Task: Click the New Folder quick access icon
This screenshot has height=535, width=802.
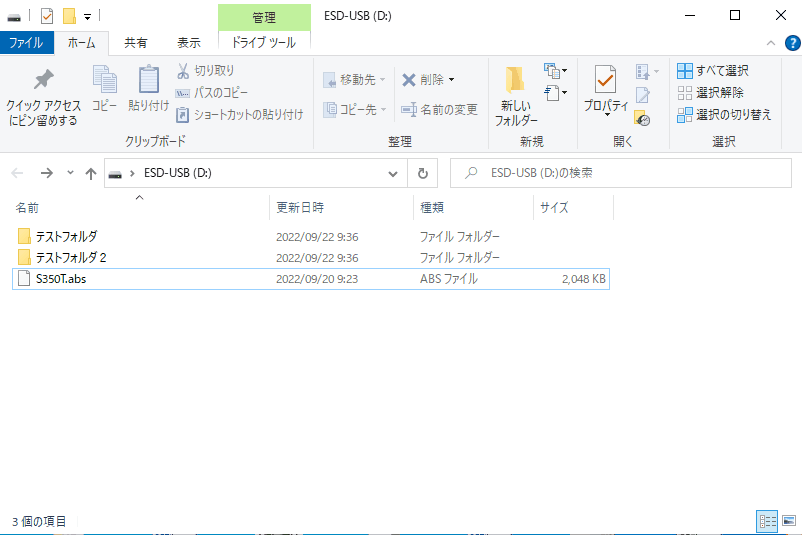Action: click(x=69, y=16)
